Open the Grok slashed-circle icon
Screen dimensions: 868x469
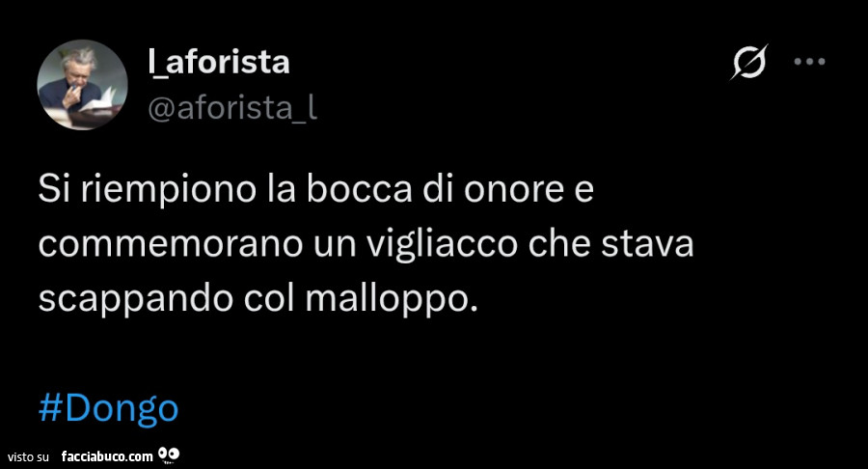[749, 62]
